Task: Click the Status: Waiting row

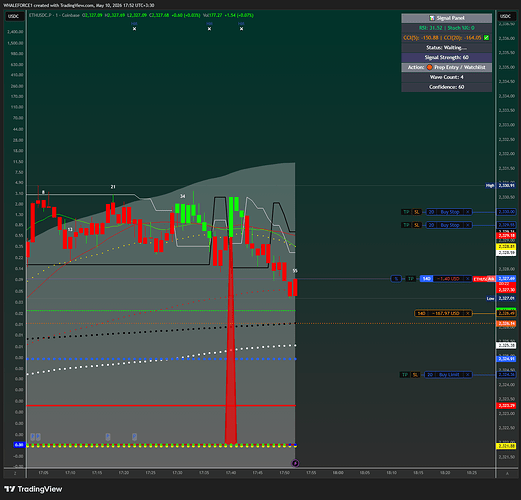Action: [x=446, y=48]
